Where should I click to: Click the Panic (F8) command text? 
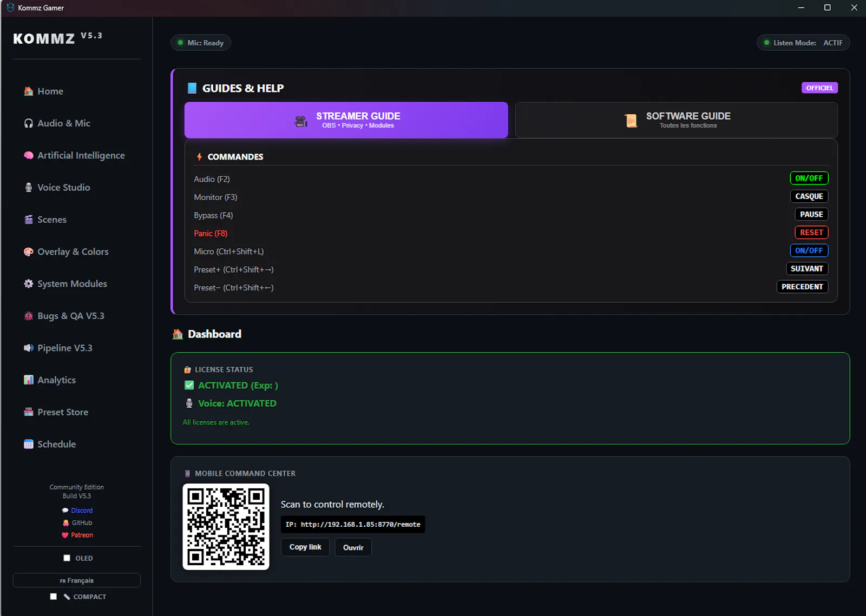tap(211, 234)
